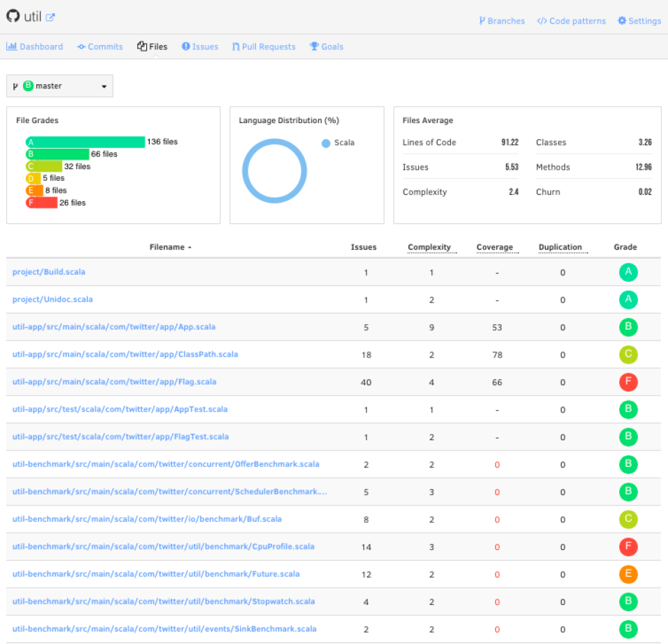The height and width of the screenshot is (644, 668).
Task: Click the red F badge for Flag.scala
Action: click(x=628, y=382)
